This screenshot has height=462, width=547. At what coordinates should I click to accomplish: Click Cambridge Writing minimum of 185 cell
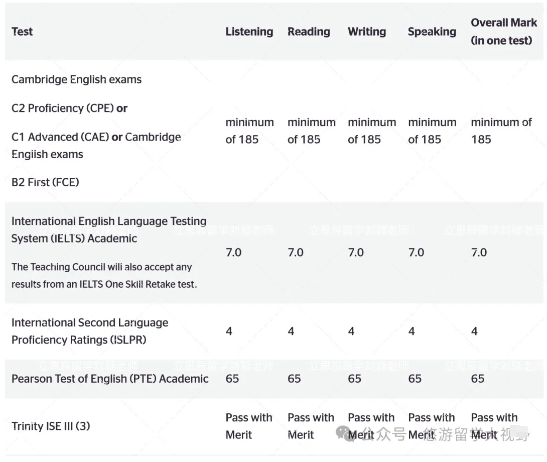372,131
